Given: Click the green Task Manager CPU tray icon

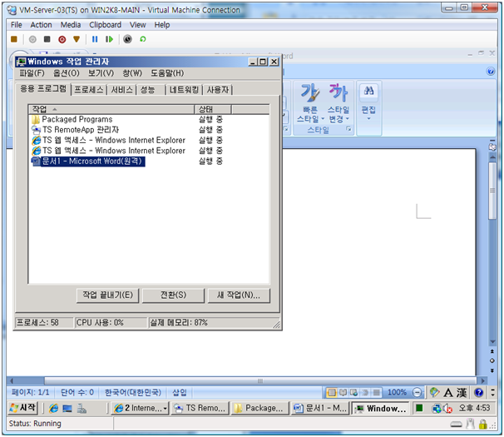Looking at the screenshot, I should 419,409.
